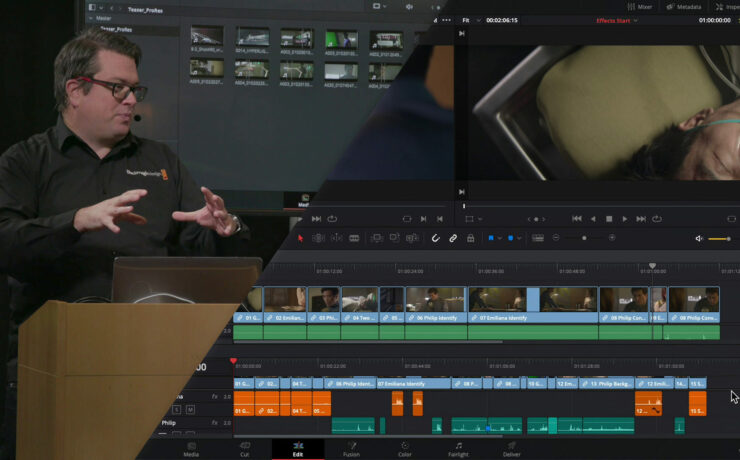Go to last frame in source viewer
This screenshot has height=460, width=740.
click(316, 219)
